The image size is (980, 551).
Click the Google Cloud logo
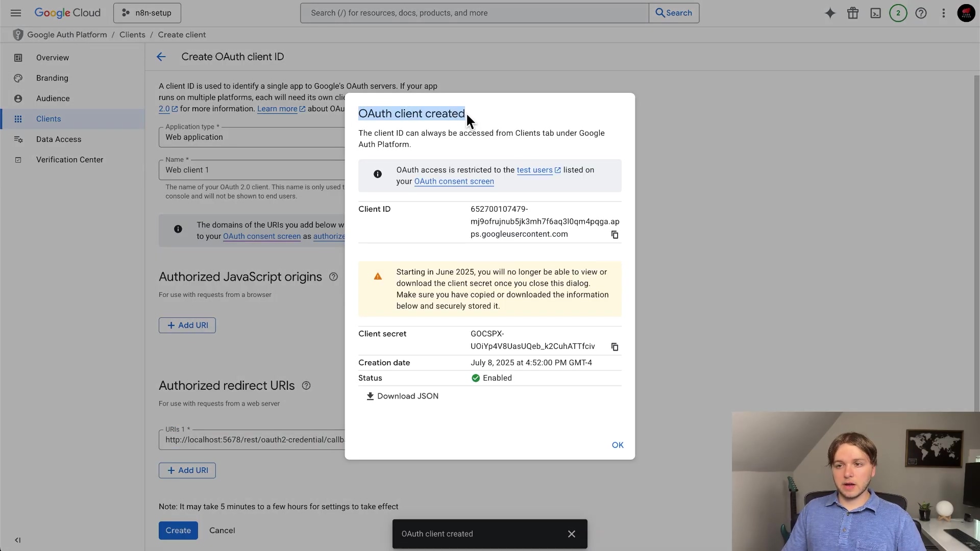click(x=67, y=13)
